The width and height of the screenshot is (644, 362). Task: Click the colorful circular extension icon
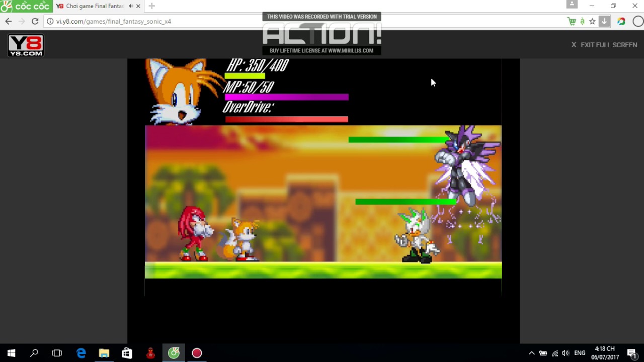tap(621, 21)
